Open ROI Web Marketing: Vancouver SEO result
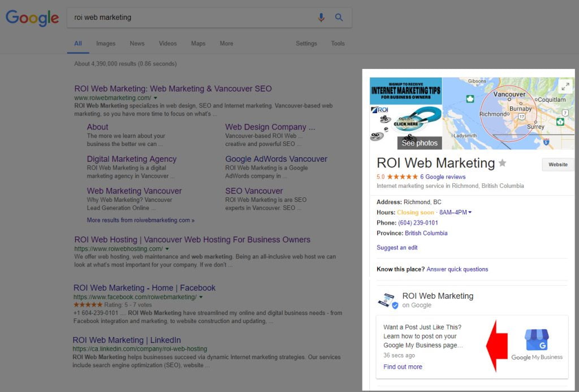This screenshot has width=579, height=392. coord(173,89)
